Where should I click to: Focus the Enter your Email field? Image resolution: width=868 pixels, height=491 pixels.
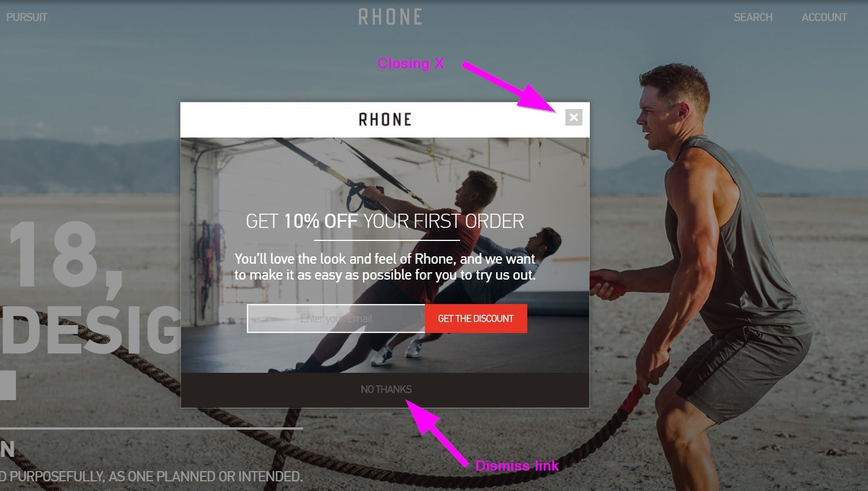tap(336, 318)
